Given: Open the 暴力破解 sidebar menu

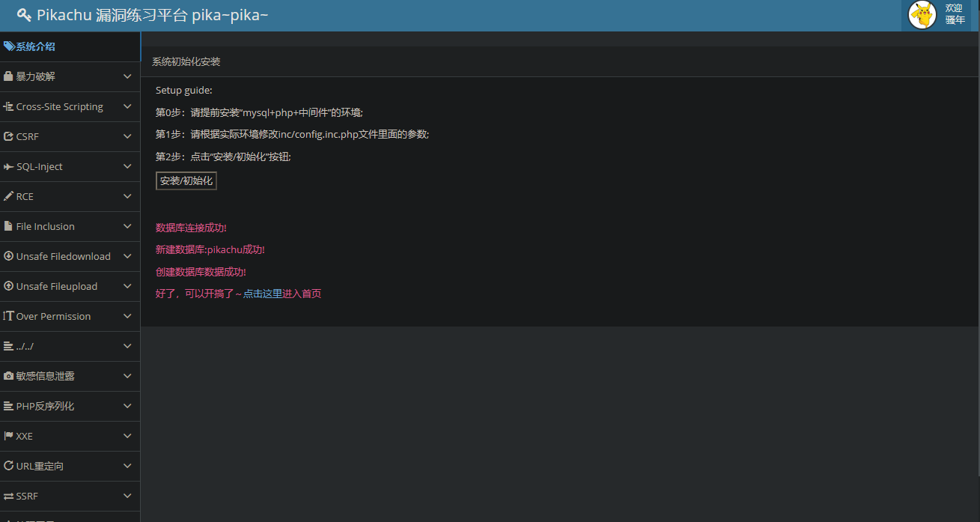Looking at the screenshot, I should 70,76.
